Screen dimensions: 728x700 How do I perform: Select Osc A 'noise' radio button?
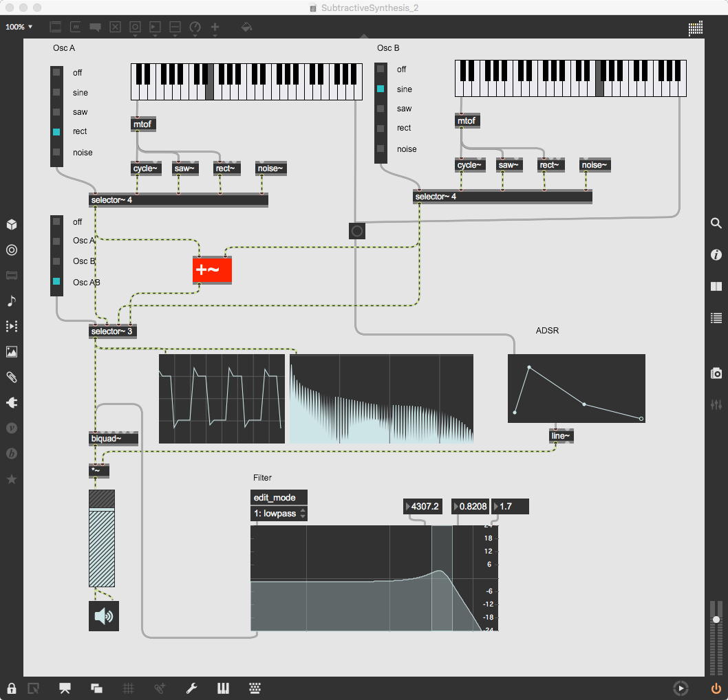tap(56, 152)
